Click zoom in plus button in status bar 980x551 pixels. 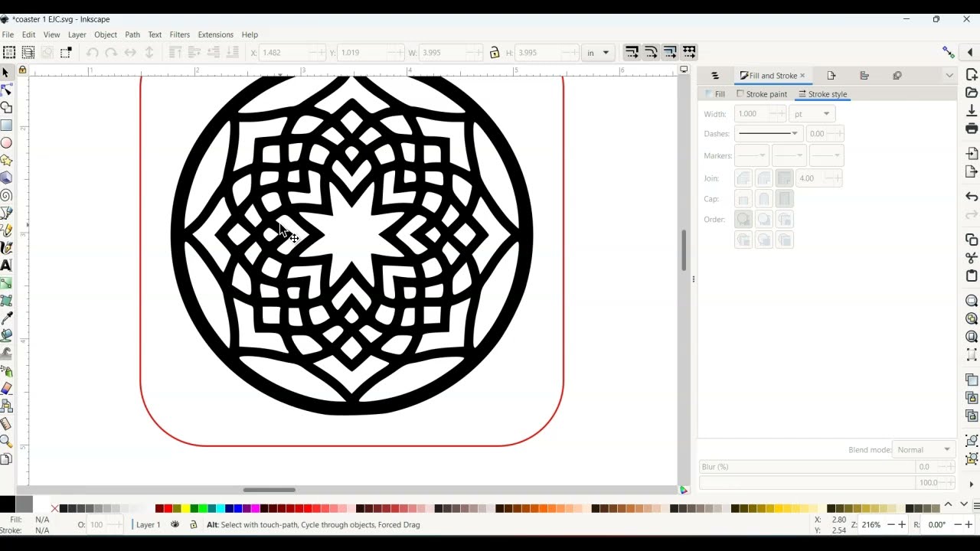tap(902, 525)
